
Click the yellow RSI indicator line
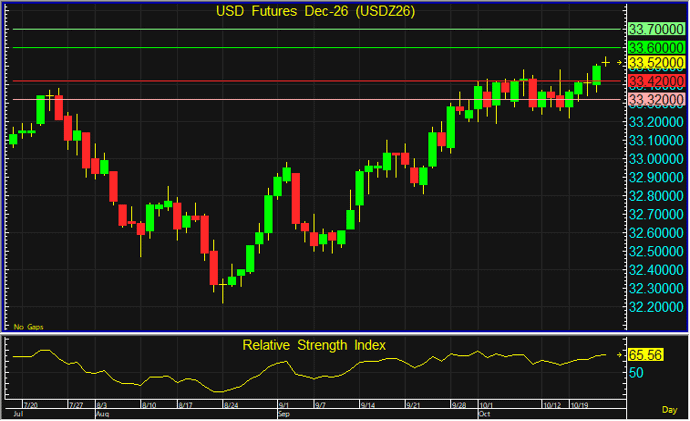[308, 370]
